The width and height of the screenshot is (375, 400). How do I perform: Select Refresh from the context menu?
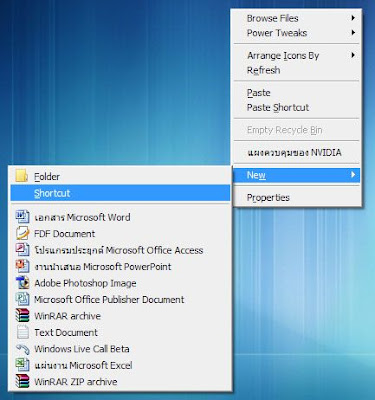296,70
